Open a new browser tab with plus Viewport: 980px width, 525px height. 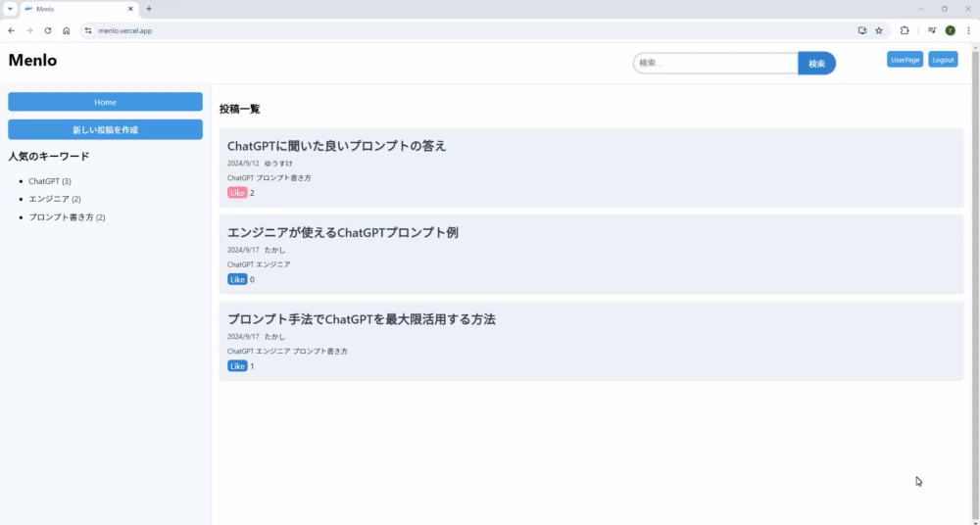point(149,9)
